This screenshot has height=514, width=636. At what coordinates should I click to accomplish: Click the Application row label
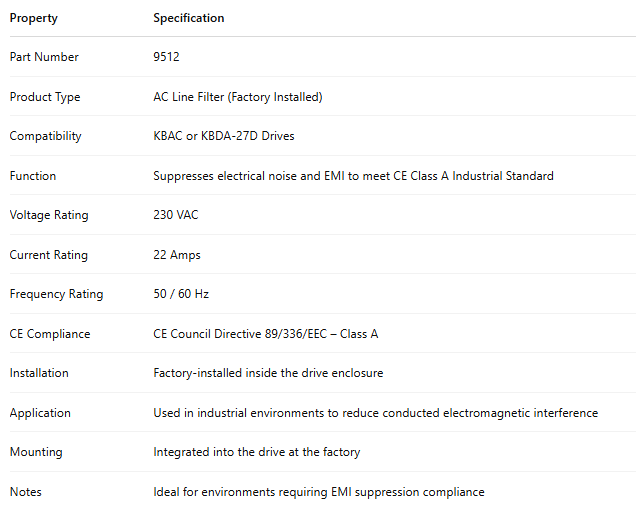coord(40,413)
